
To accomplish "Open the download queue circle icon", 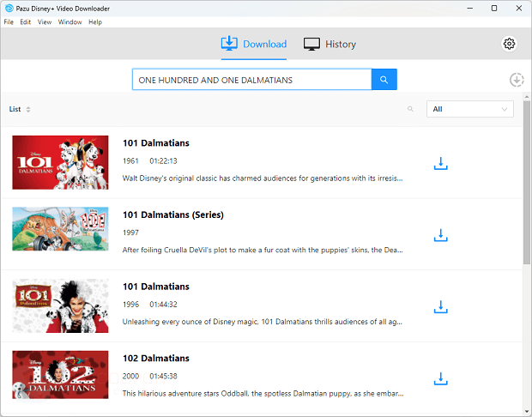I will [x=517, y=80].
